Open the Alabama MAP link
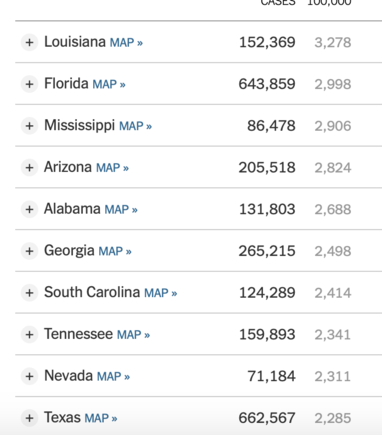Screen dimensions: 382x435 coord(121,210)
